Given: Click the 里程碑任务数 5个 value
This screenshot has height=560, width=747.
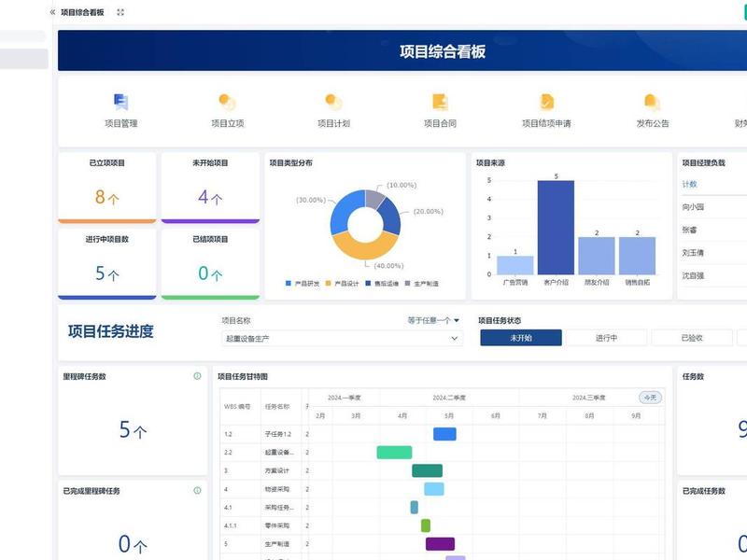Looking at the screenshot, I should click(x=133, y=430).
